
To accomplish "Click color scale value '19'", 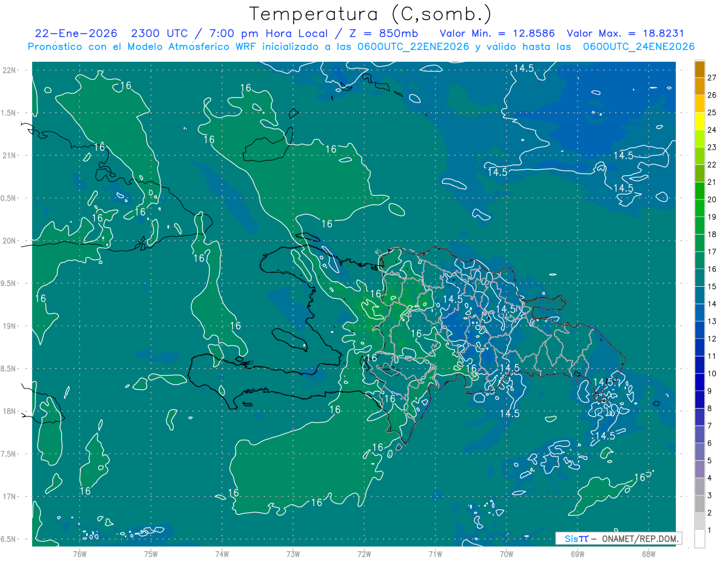I will pos(712,217).
